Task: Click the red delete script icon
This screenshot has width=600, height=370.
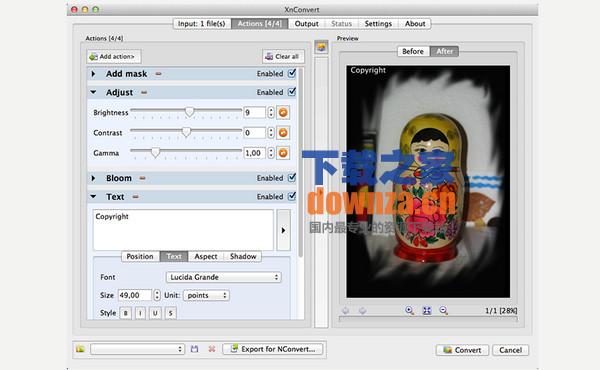Action: point(212,349)
